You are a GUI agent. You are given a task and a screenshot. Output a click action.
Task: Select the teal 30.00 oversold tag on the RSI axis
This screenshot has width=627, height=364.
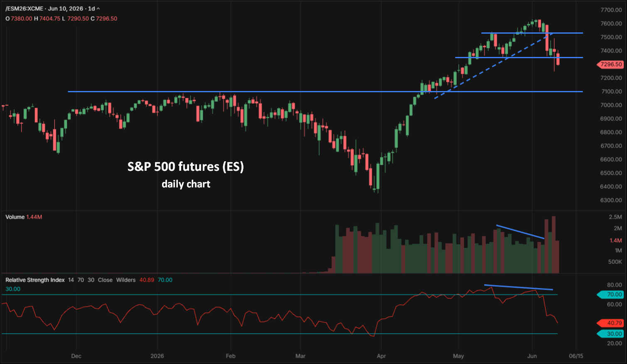coord(611,334)
